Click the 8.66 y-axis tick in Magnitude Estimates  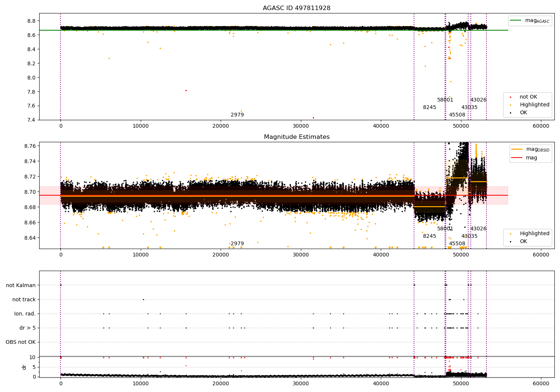click(30, 223)
